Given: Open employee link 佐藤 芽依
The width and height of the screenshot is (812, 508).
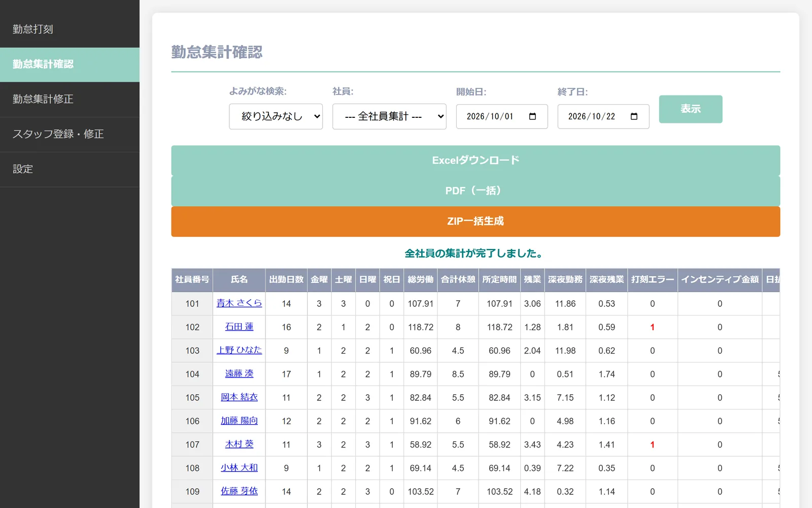Looking at the screenshot, I should (x=239, y=491).
